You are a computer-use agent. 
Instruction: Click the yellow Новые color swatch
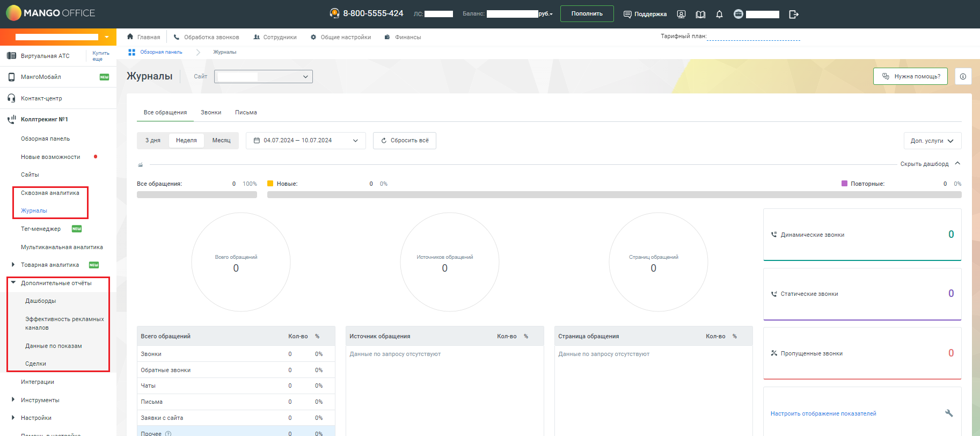point(270,183)
